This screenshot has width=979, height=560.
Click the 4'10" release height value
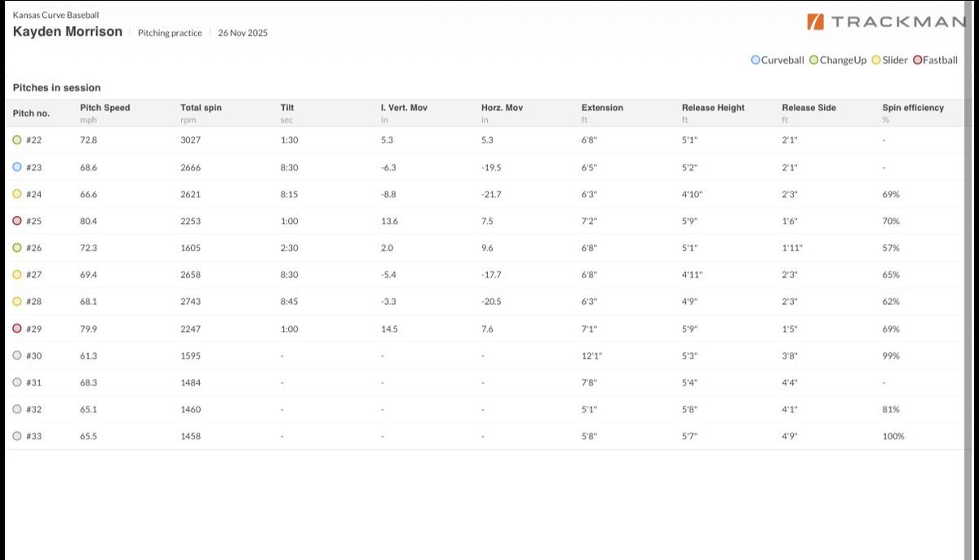click(692, 194)
